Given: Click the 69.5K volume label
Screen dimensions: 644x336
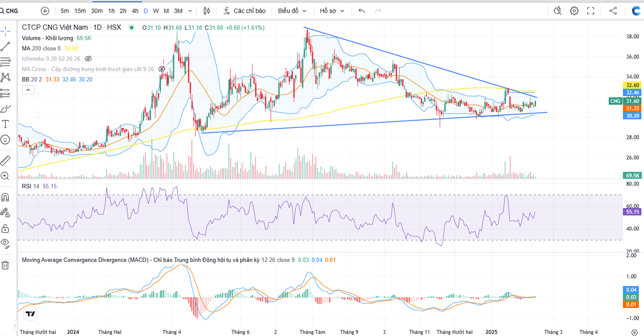Looking at the screenshot, I should point(632,175).
